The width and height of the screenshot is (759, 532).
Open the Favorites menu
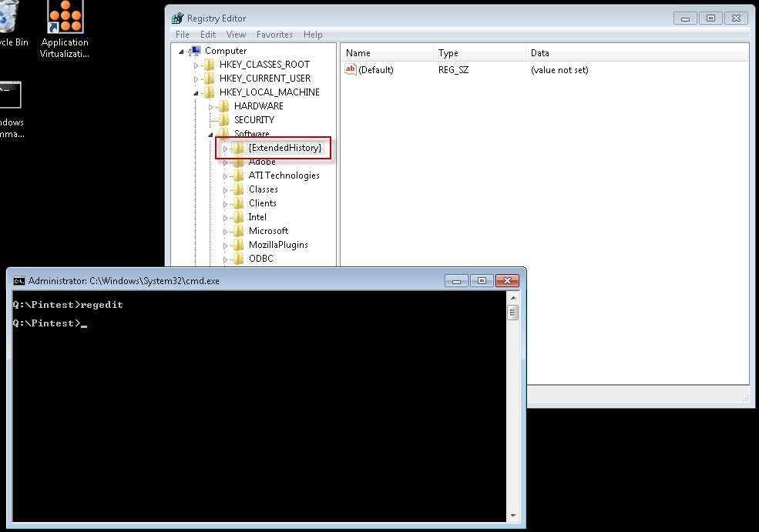pos(274,35)
